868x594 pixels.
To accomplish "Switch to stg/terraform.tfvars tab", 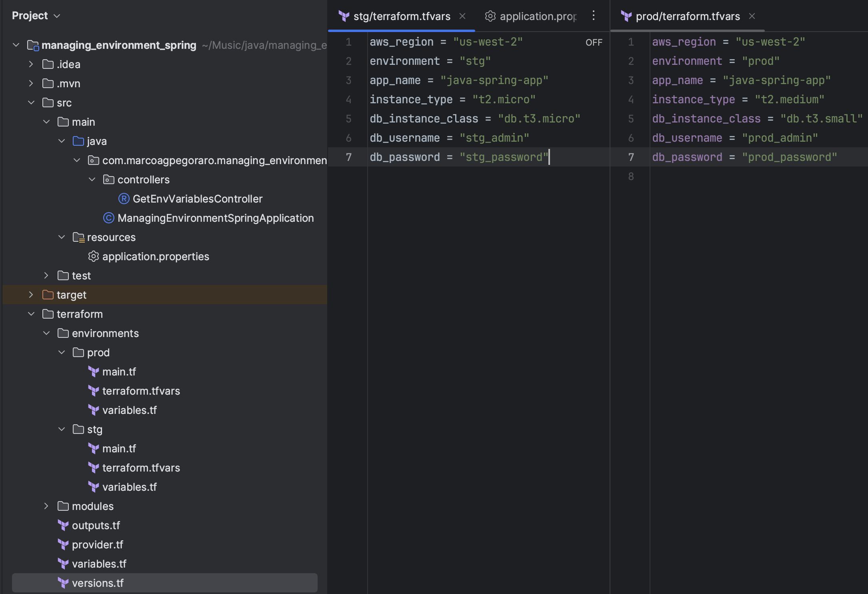I will pyautogui.click(x=402, y=16).
